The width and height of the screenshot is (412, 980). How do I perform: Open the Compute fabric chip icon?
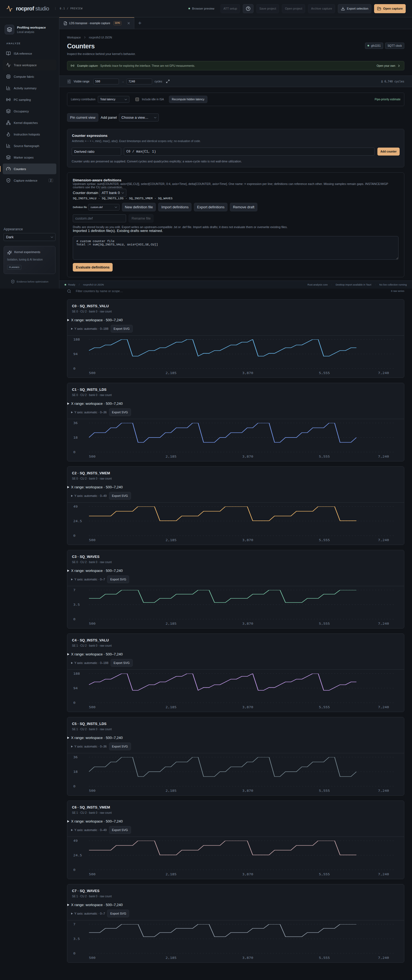8,76
